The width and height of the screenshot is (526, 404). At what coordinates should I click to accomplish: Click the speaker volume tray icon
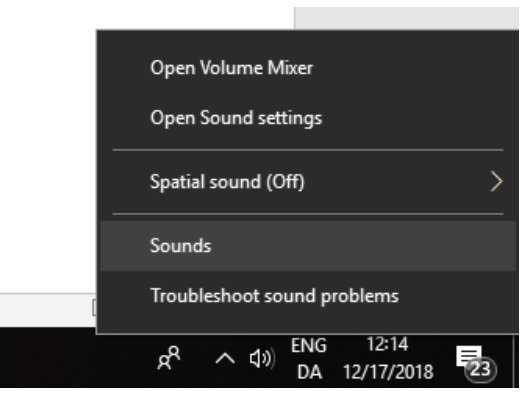pyautogui.click(x=262, y=358)
